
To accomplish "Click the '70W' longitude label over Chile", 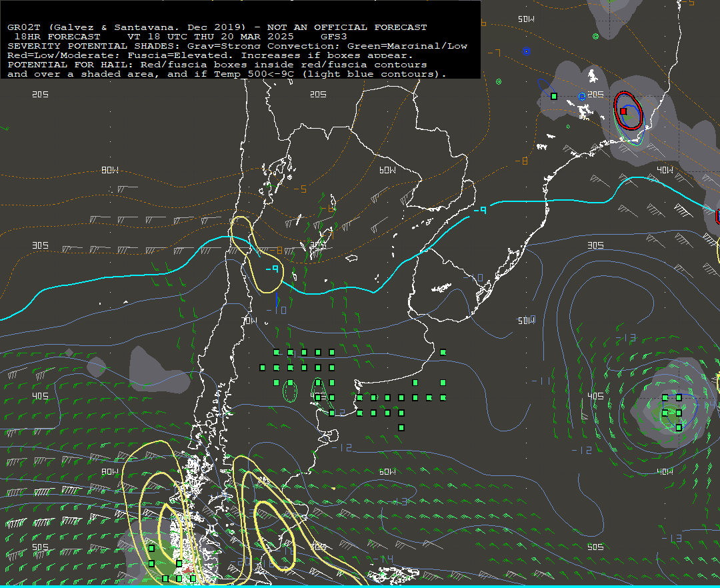I will pos(250,321).
